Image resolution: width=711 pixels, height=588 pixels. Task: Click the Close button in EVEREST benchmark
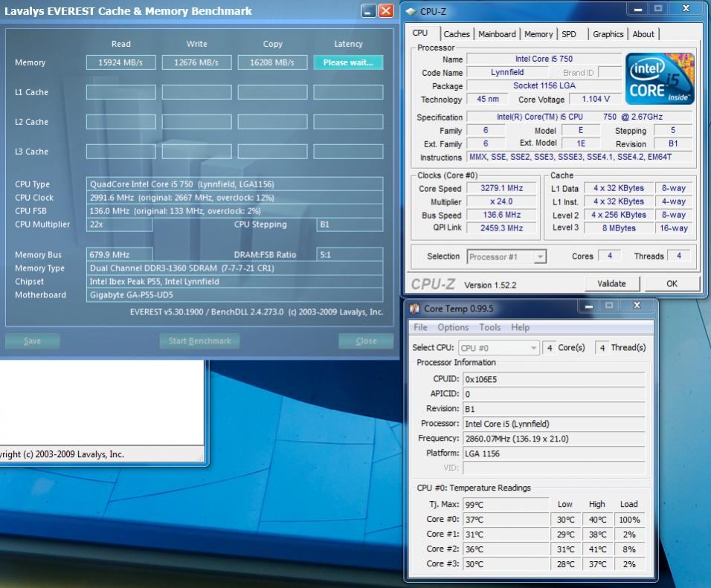coord(366,341)
